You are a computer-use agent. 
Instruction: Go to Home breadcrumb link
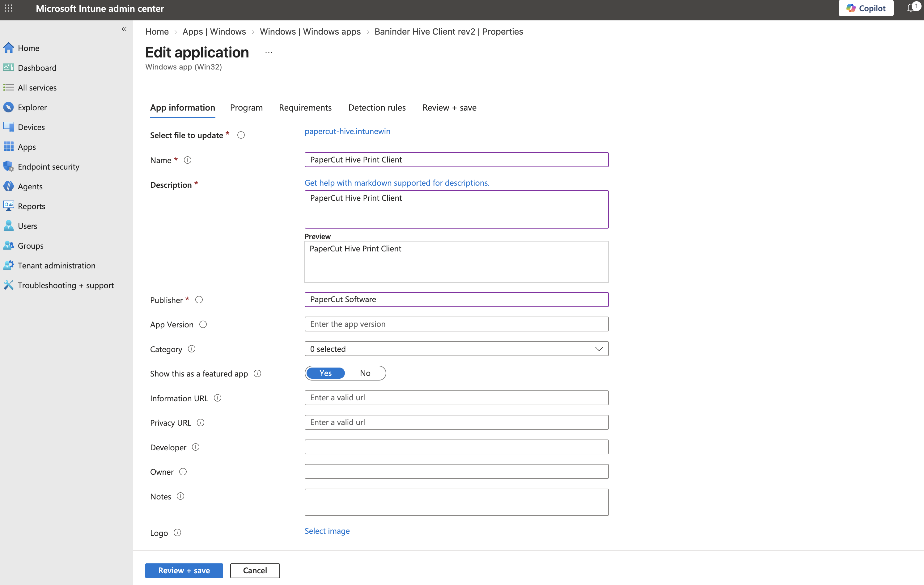(157, 32)
